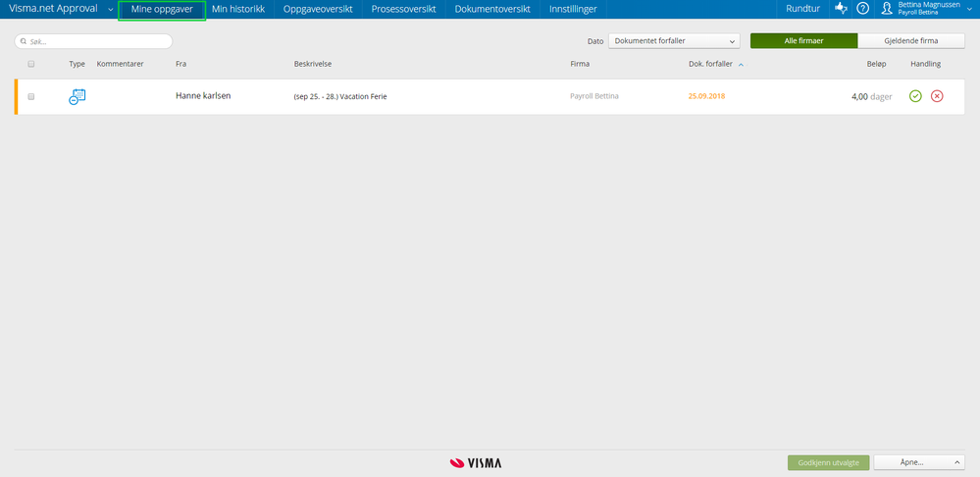The height and width of the screenshot is (477, 980).
Task: Expand the Åpne... options arrow
Action: [x=956, y=462]
